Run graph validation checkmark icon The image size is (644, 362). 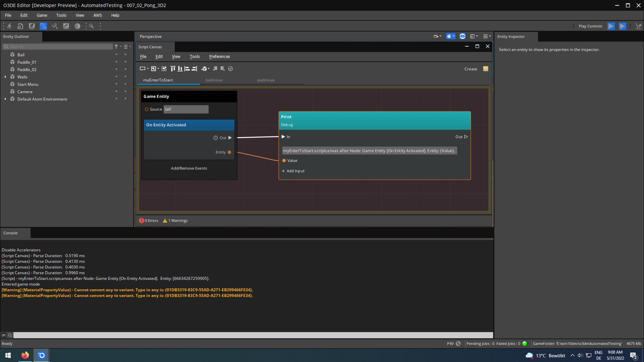click(x=230, y=69)
